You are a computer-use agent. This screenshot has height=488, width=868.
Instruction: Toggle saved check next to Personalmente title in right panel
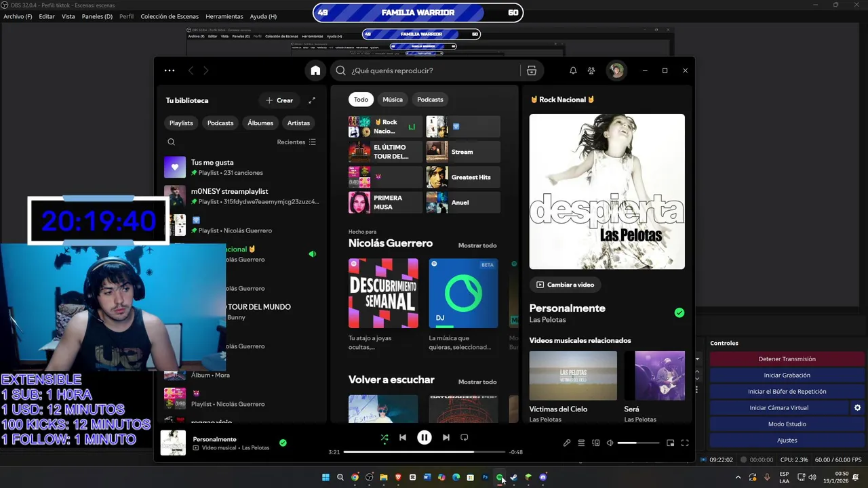(679, 312)
